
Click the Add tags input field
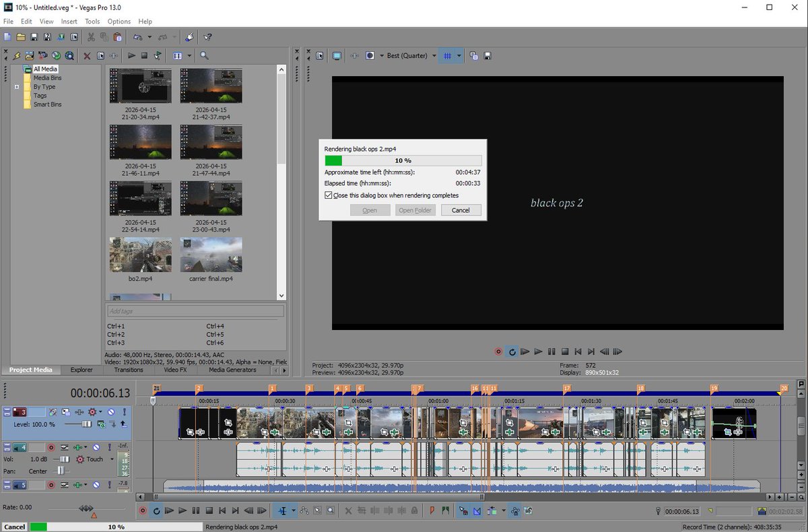195,311
